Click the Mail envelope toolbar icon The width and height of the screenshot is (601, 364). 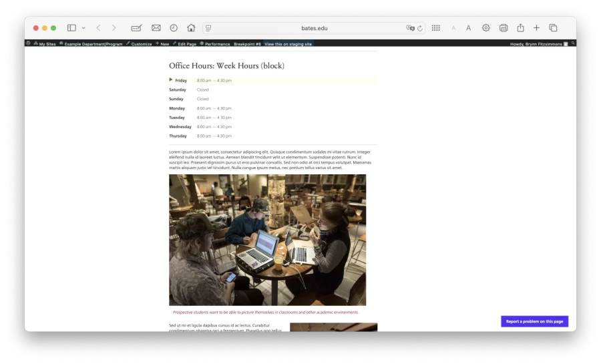(x=156, y=27)
